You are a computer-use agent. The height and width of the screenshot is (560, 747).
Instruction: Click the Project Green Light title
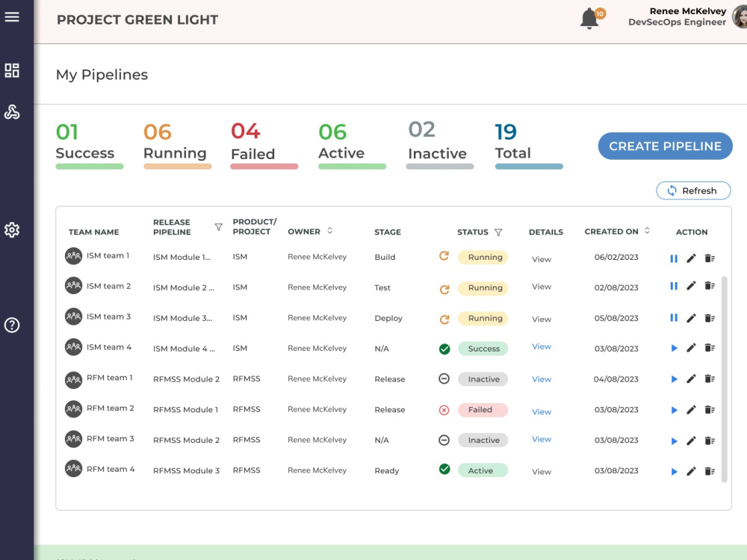[137, 20]
